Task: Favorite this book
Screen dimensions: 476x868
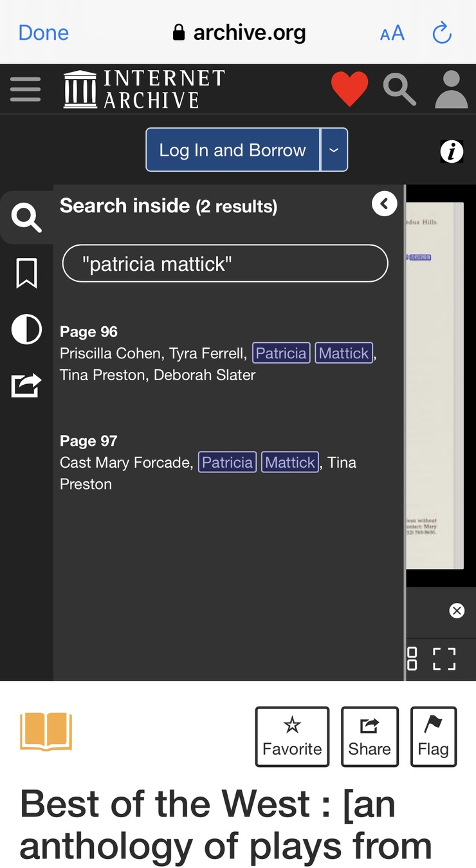Action: click(292, 737)
